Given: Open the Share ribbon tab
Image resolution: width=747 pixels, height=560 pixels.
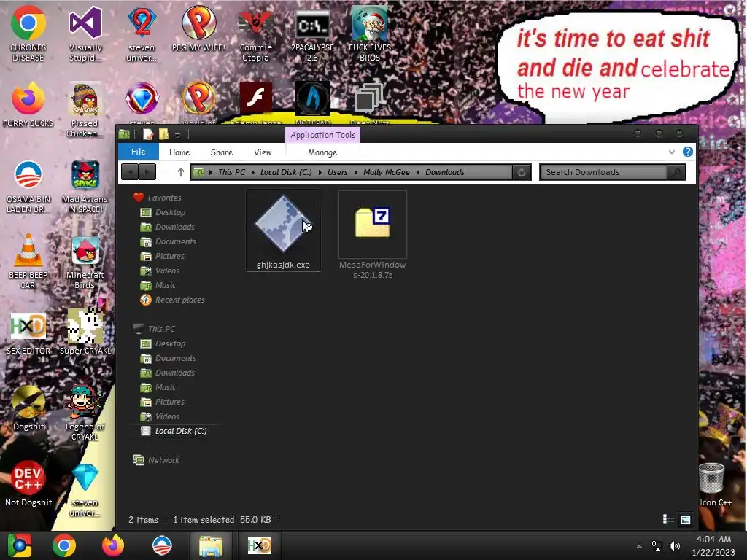Looking at the screenshot, I should click(x=222, y=152).
